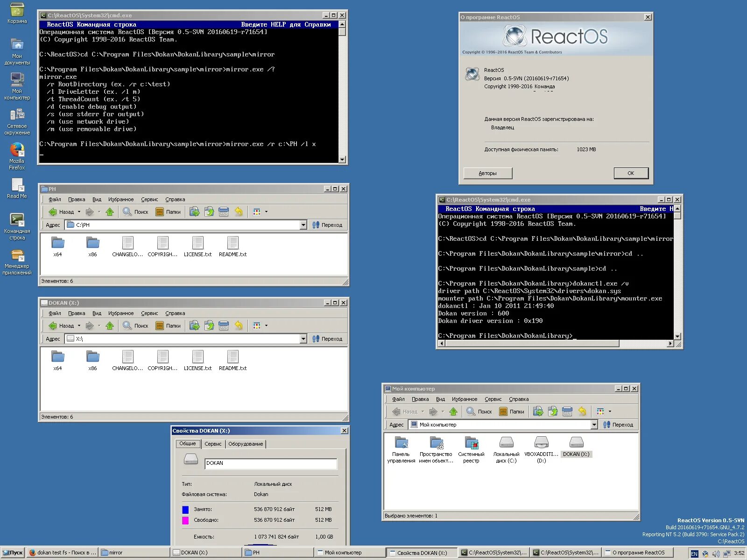Viewport: 747px width, 560px height.
Task: Click Поиск button in PH toolbar
Action: (135, 212)
